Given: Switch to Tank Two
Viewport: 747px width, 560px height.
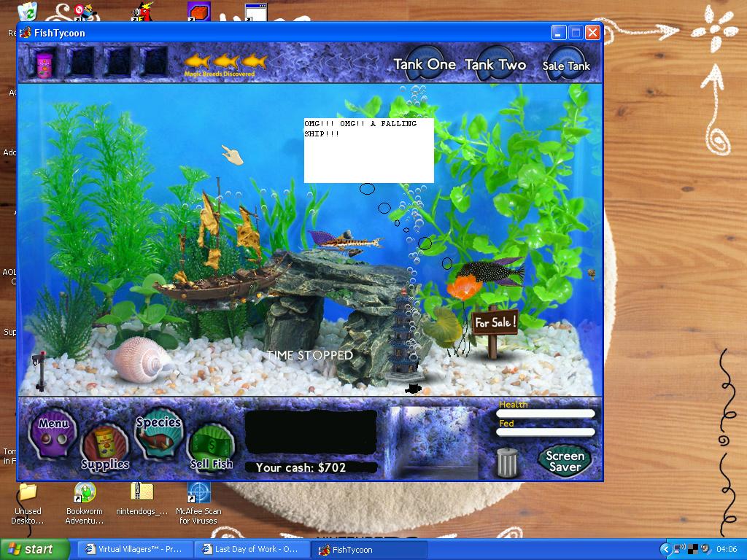Looking at the screenshot, I should (x=495, y=64).
